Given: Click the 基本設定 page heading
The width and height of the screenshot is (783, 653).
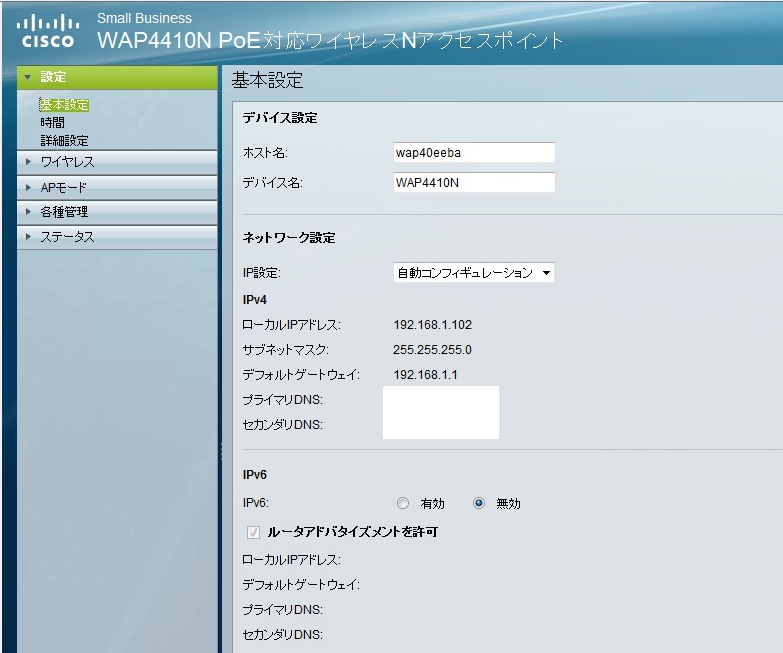Looking at the screenshot, I should click(267, 80).
